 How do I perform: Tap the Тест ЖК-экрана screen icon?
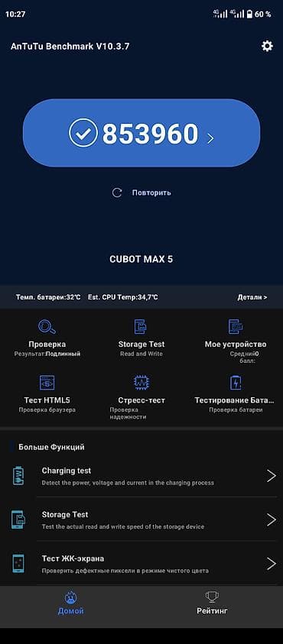[x=18, y=564]
